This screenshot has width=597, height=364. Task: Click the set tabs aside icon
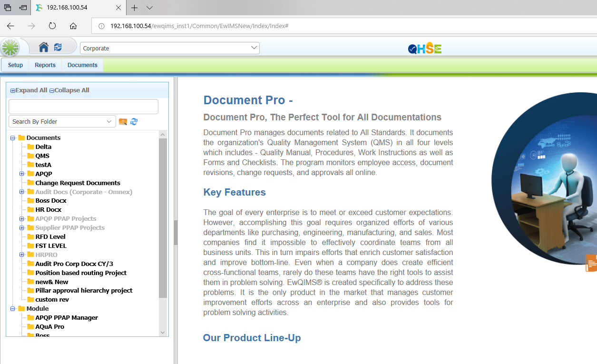click(23, 8)
